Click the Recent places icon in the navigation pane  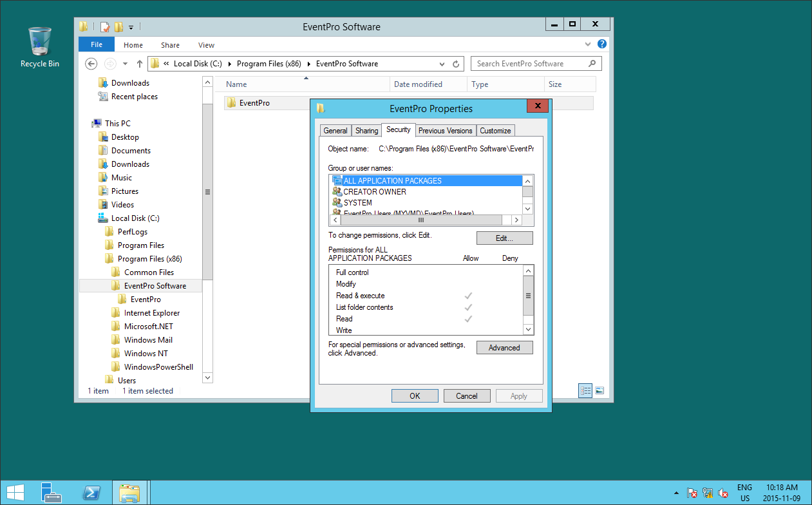(x=103, y=97)
